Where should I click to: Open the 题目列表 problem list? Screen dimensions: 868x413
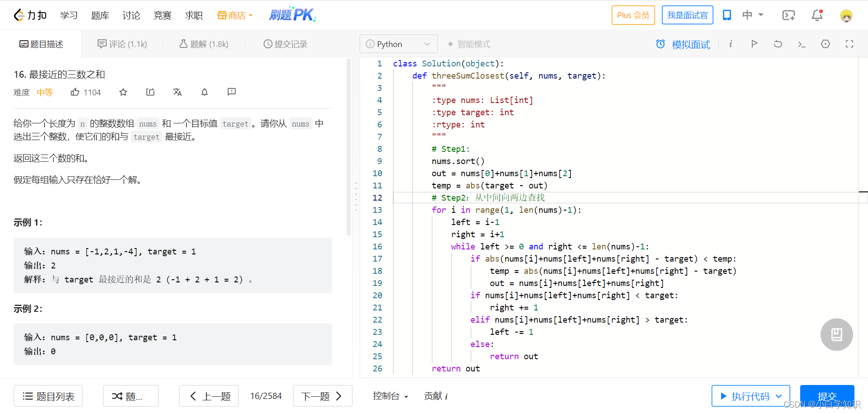click(x=48, y=396)
